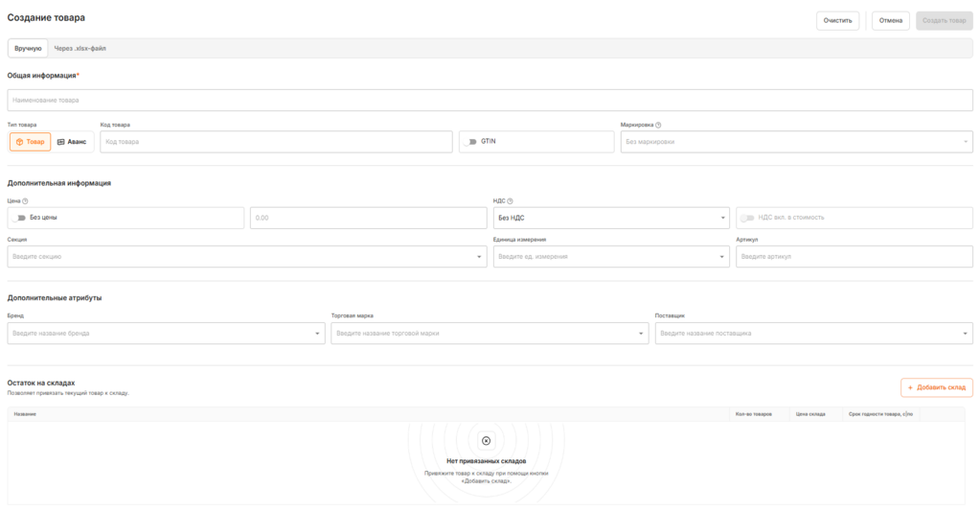Switch to the Вручную tab
Screen dimensions: 980x512
(x=28, y=48)
